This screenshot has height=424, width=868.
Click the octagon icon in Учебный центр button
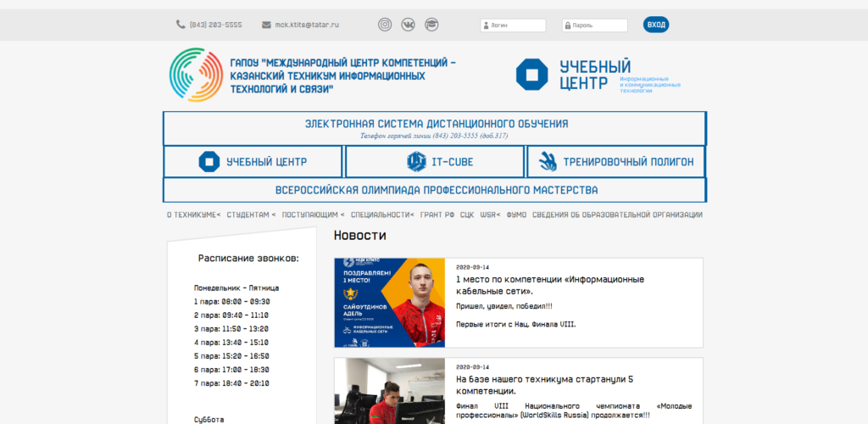(x=209, y=162)
